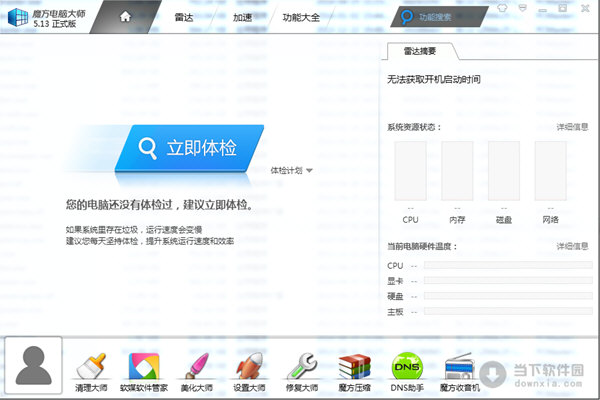
Task: Click the 网络 resource usage bar
Action: click(551, 171)
